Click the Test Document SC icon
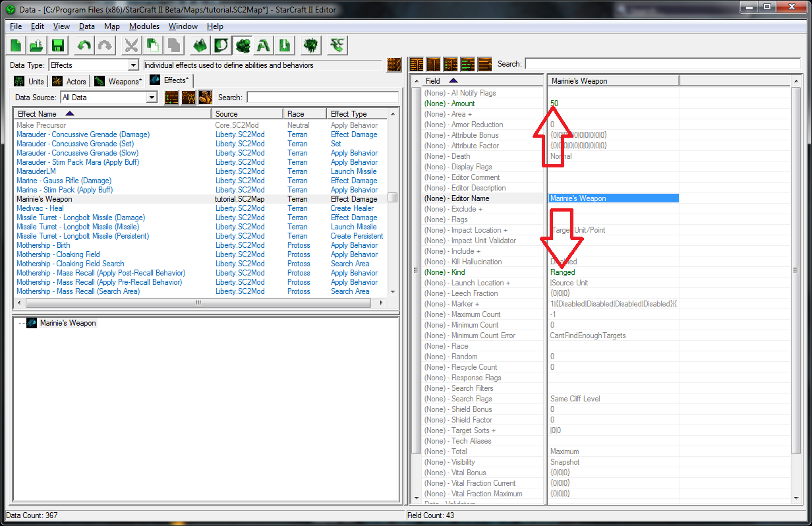Image resolution: width=812 pixels, height=526 pixels. click(338, 45)
